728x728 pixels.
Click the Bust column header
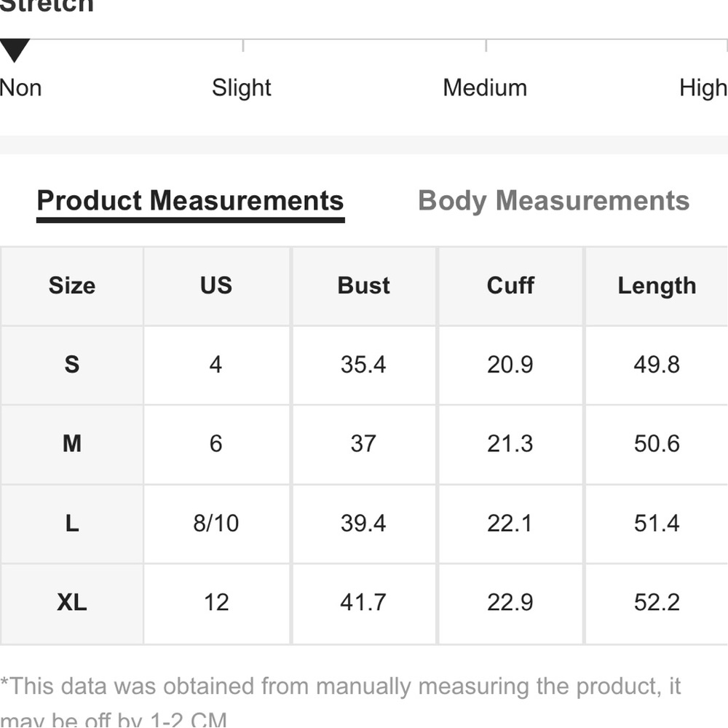tap(363, 285)
